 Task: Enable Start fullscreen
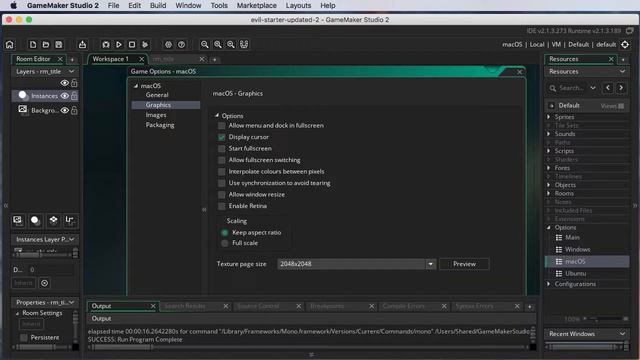click(x=222, y=149)
